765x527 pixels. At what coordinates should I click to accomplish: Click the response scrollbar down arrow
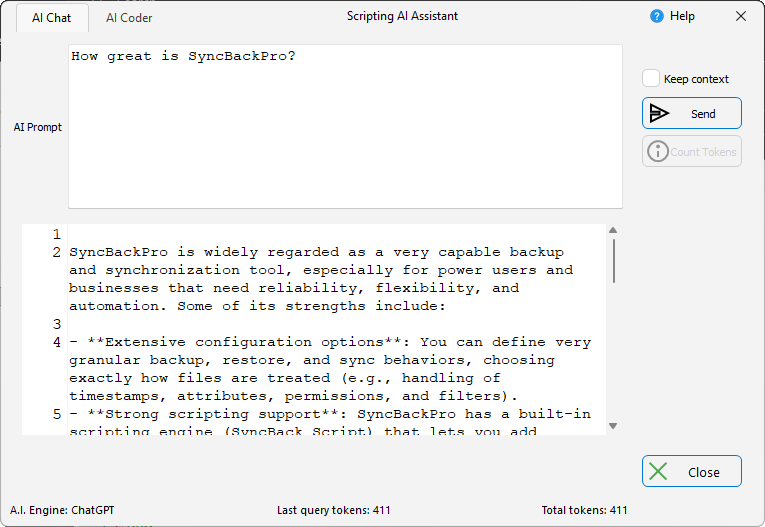coord(613,426)
